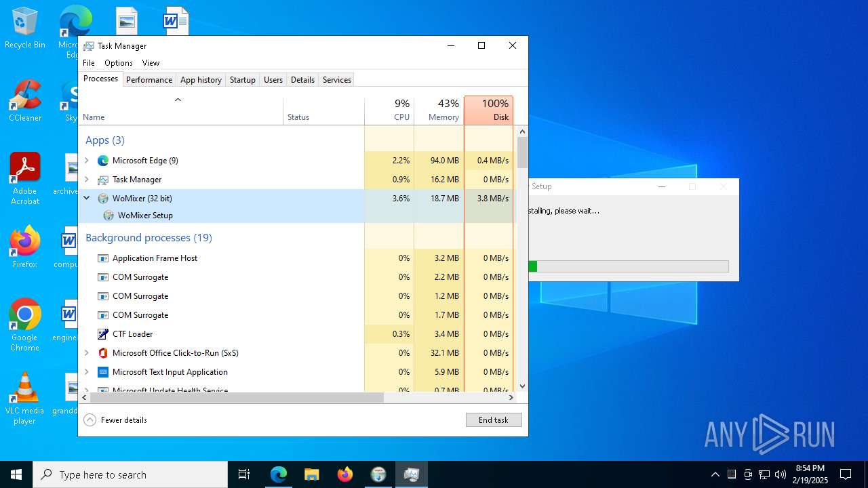The image size is (868, 488).
Task: Click the Background processes (19) header
Action: [149, 238]
